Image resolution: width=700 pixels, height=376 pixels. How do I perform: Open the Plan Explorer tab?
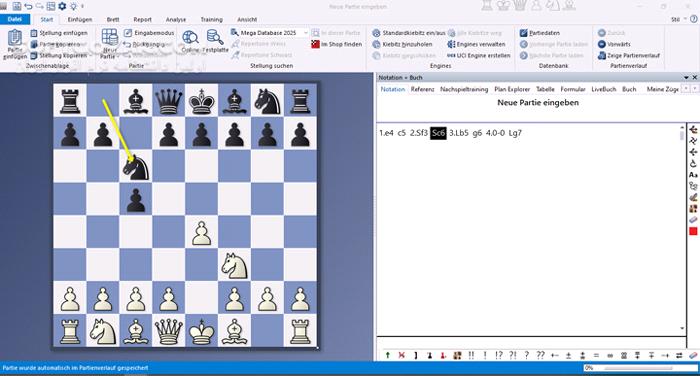(x=512, y=89)
